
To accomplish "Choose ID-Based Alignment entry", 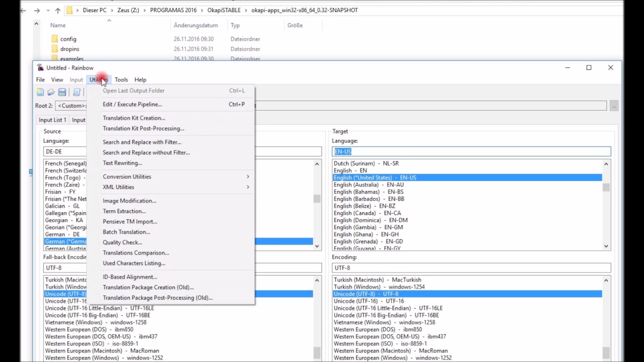I will [x=171, y=277].
